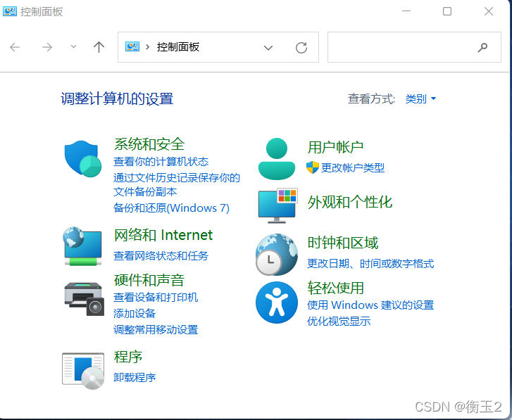Expand the chevron before 控制面板 in address bar
Viewport: 512px width, 420px height.
(148, 47)
